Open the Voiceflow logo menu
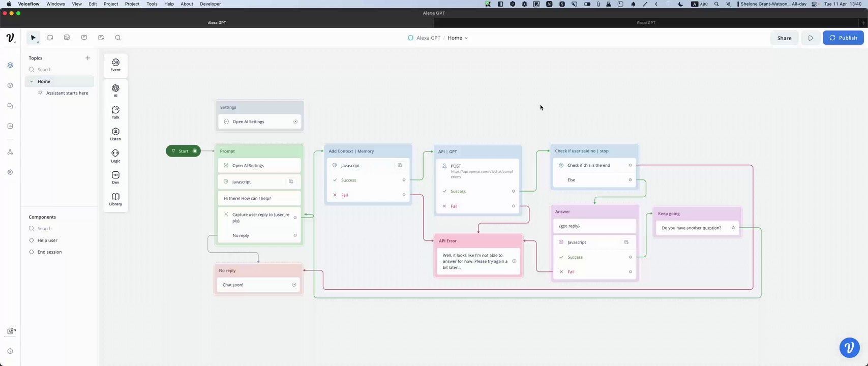This screenshot has height=366, width=868. [10, 38]
